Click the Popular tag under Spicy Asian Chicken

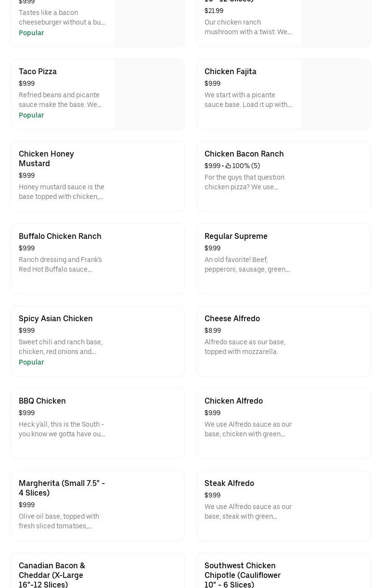[x=31, y=362]
